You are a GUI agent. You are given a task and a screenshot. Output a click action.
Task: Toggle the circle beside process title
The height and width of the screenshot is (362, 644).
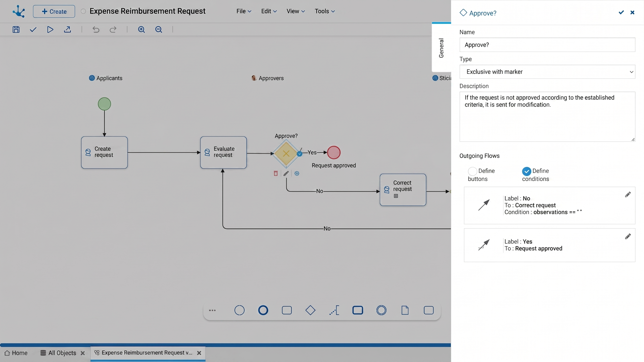(x=84, y=11)
